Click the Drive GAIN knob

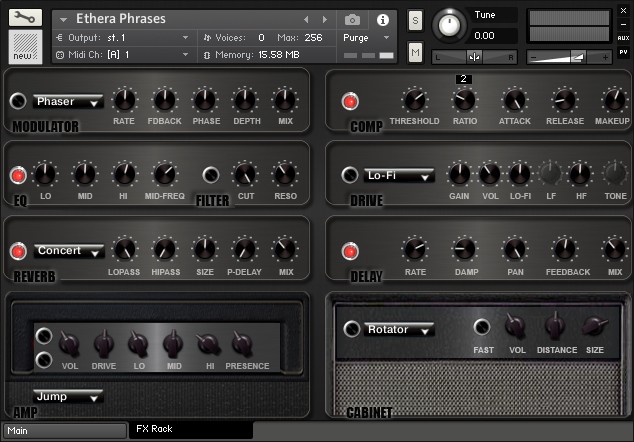pos(460,174)
